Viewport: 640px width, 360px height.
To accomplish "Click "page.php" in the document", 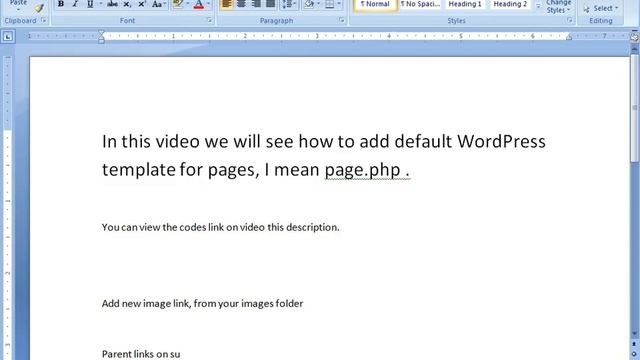I will pos(362,170).
